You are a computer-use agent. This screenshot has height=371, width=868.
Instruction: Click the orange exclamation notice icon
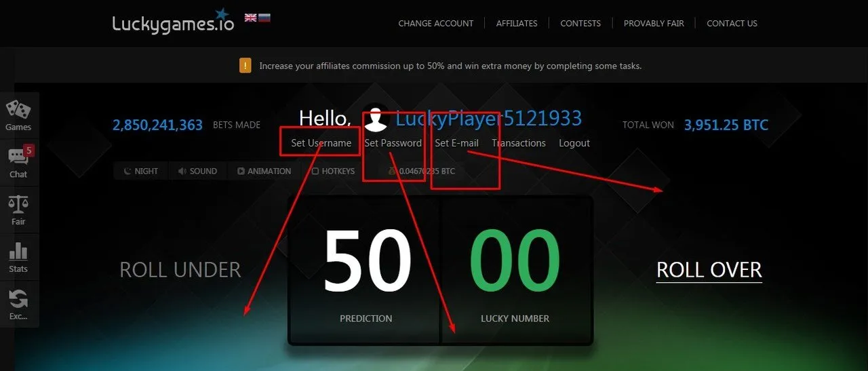pyautogui.click(x=245, y=66)
